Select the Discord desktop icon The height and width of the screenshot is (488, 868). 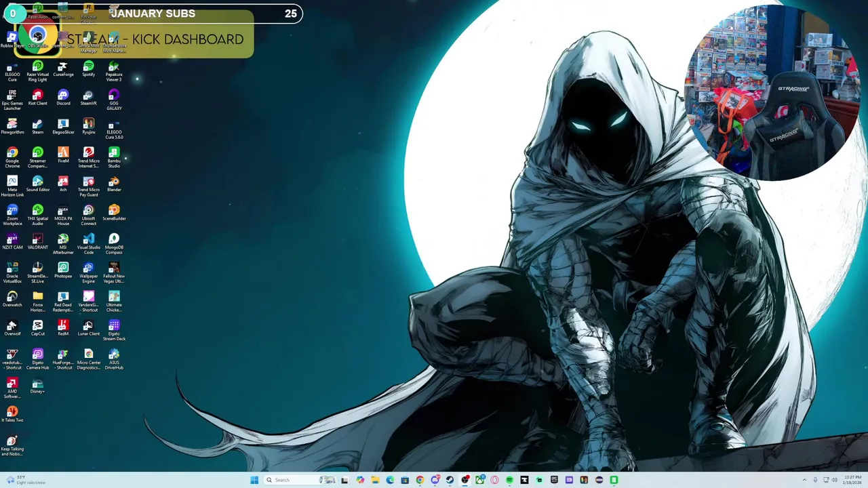pyautogui.click(x=63, y=98)
